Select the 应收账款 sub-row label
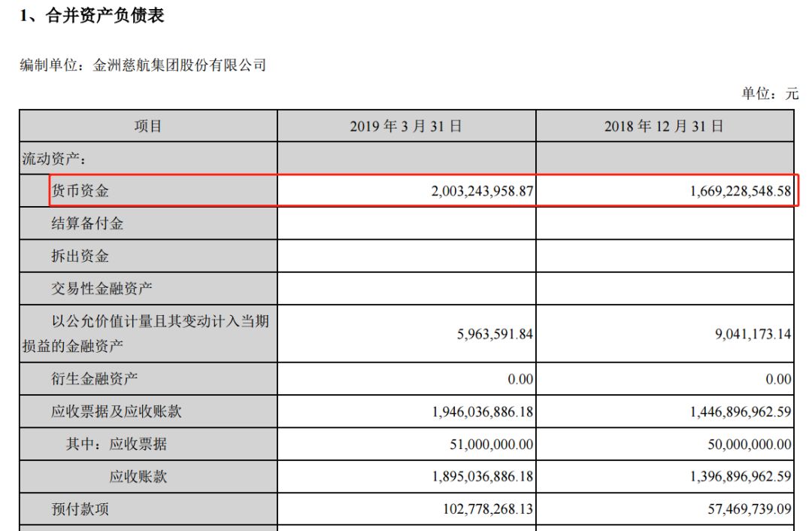 coord(138,477)
